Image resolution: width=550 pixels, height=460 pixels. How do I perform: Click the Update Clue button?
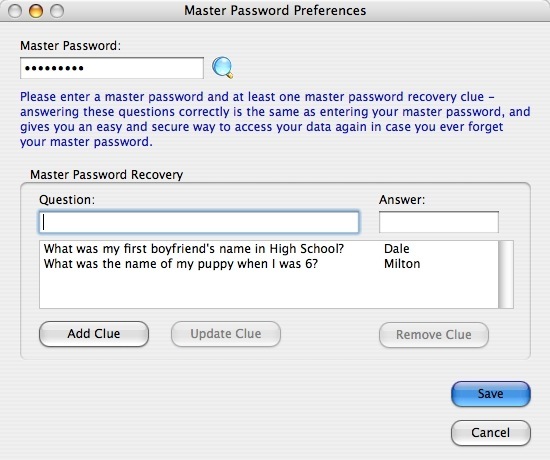click(x=226, y=334)
